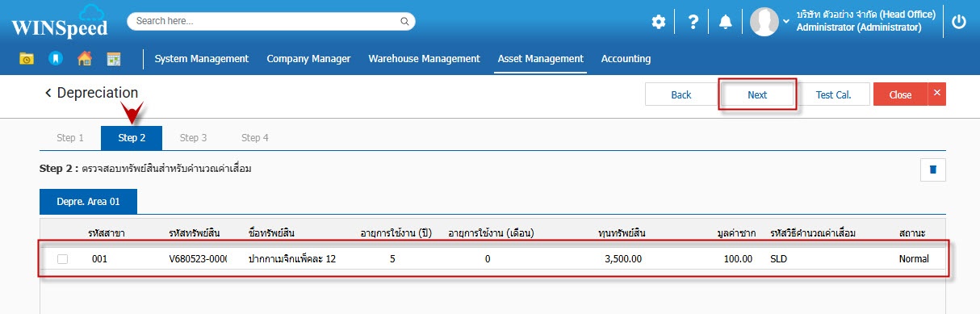Image resolution: width=980 pixels, height=314 pixels.
Task: Click the branch code cell 001
Action: pos(99,259)
